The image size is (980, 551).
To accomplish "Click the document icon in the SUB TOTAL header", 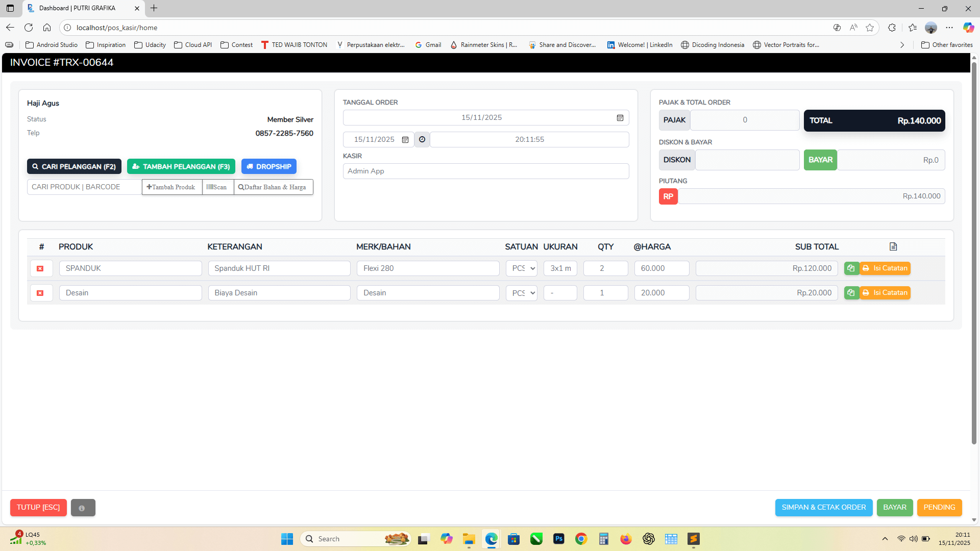I will coord(893,246).
